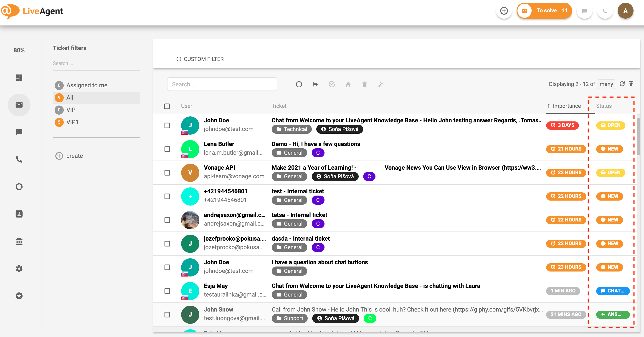Open the Reports circle icon in sidebar
The width and height of the screenshot is (644, 337).
(x=19, y=187)
